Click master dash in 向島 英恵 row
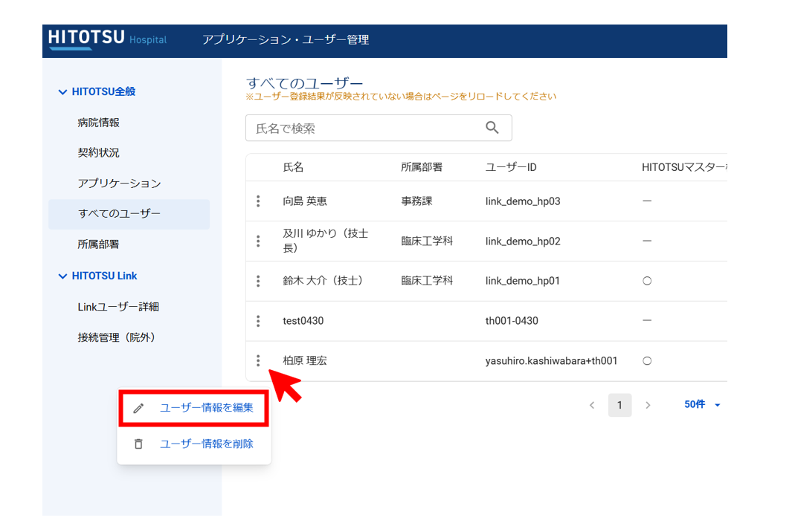This screenshot has height=532, width=795. 647,201
